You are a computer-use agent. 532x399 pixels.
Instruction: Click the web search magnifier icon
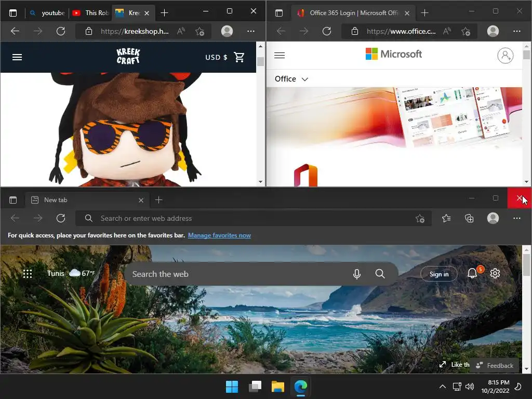click(x=380, y=274)
